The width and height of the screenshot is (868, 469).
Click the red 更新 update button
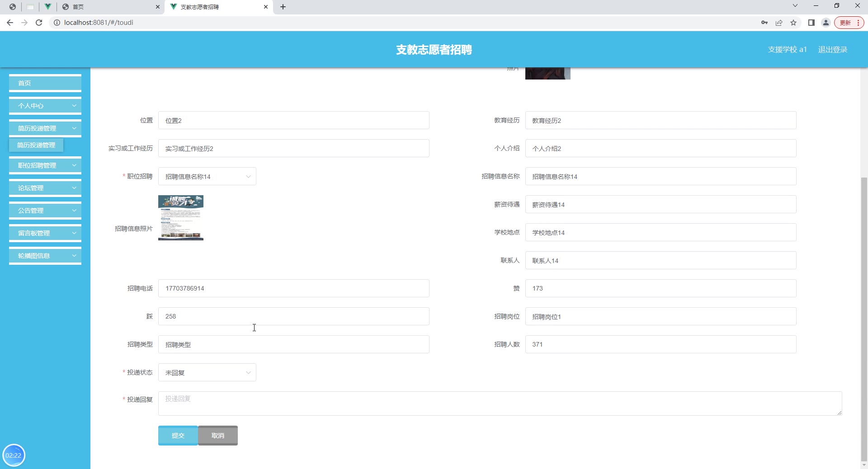(x=849, y=23)
